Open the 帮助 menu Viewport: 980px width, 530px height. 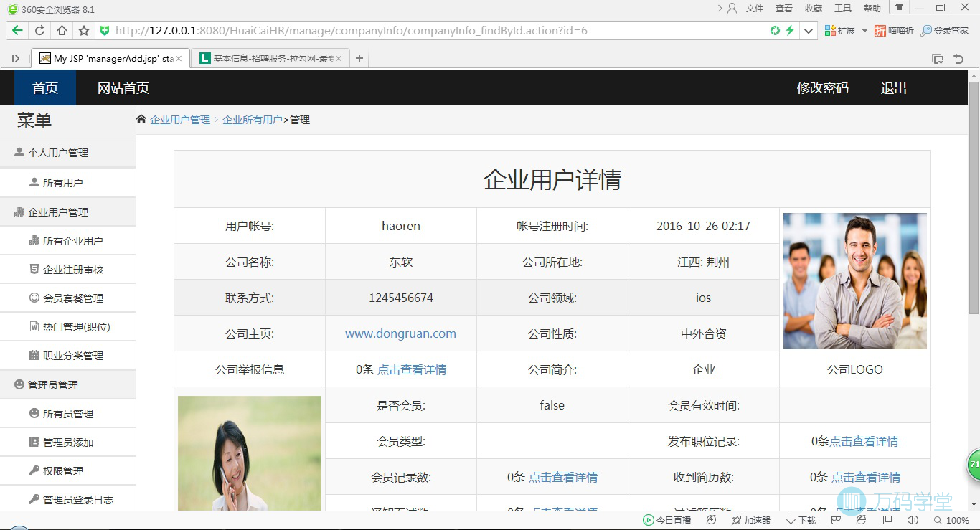872,9
